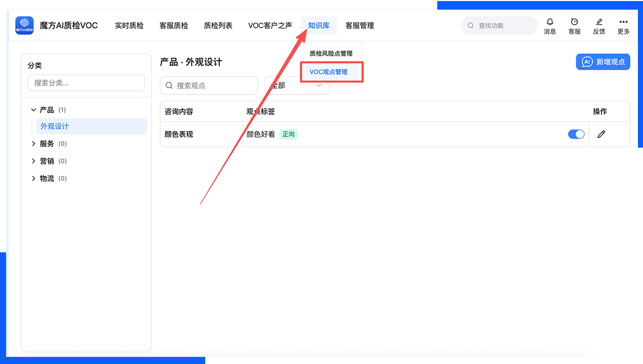Click the 正向 sentiment tag
The height and width of the screenshot is (364, 643).
(x=288, y=134)
